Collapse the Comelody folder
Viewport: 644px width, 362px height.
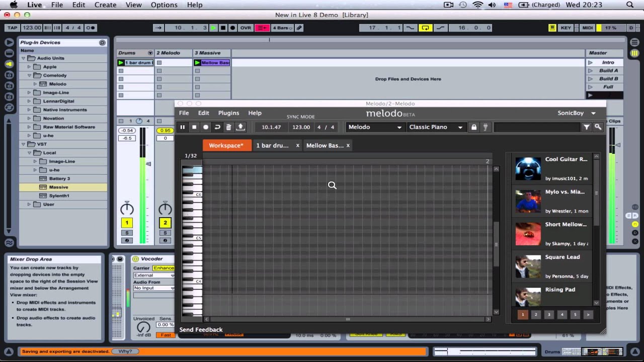point(30,75)
